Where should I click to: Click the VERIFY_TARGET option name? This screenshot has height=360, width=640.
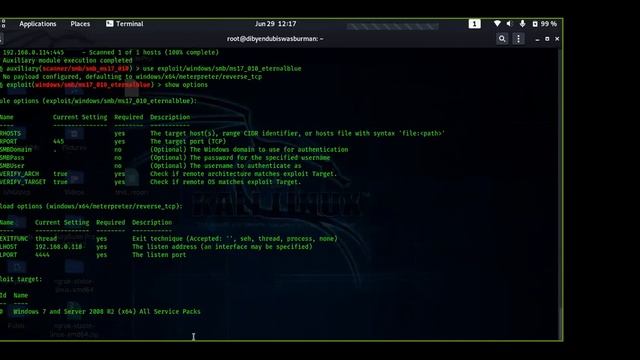(x=23, y=182)
